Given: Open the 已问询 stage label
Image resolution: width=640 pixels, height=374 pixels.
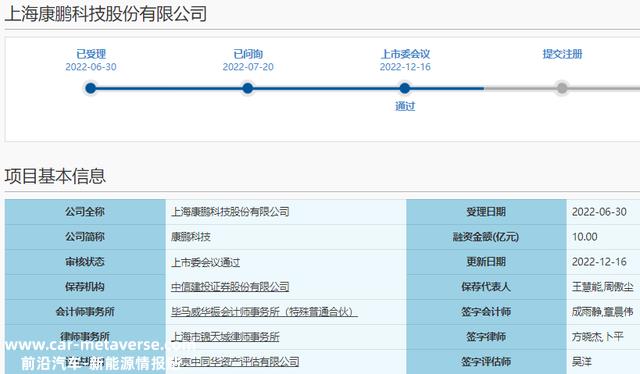Looking at the screenshot, I should pyautogui.click(x=248, y=54).
